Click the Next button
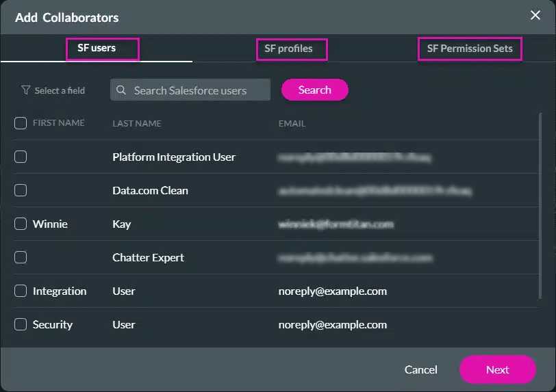 (498, 369)
